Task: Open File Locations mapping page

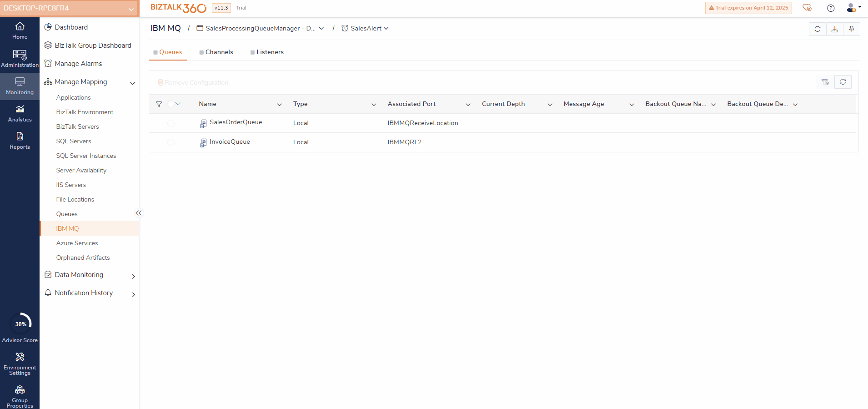Action: coord(75,199)
